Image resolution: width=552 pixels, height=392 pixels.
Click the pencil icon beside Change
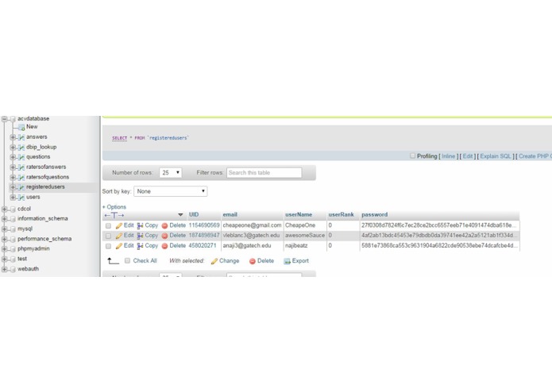tap(214, 261)
